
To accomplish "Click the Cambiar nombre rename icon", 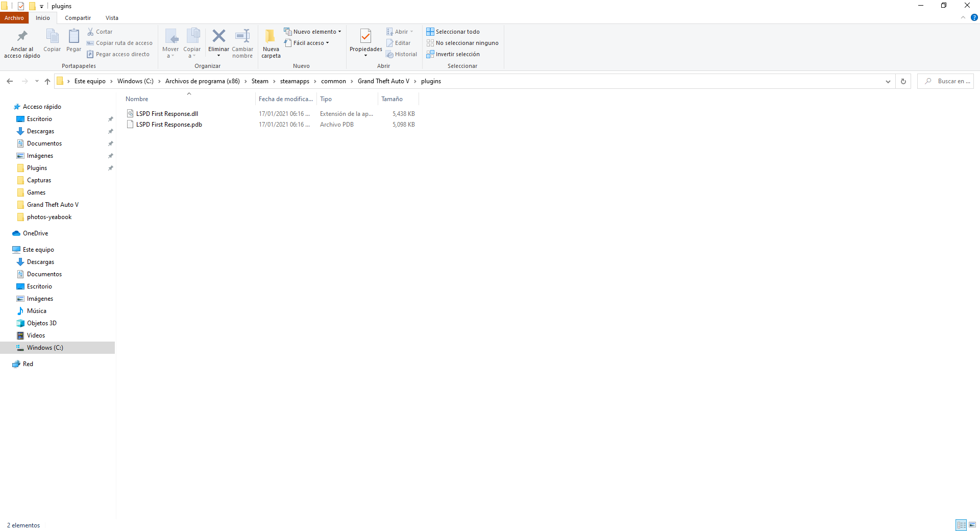I will 242,36.
